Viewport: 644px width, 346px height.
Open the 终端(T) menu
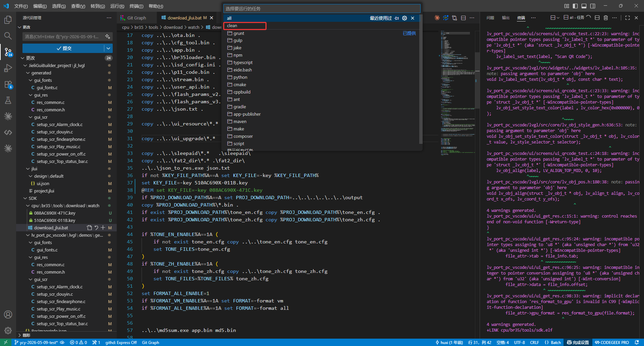coord(136,6)
